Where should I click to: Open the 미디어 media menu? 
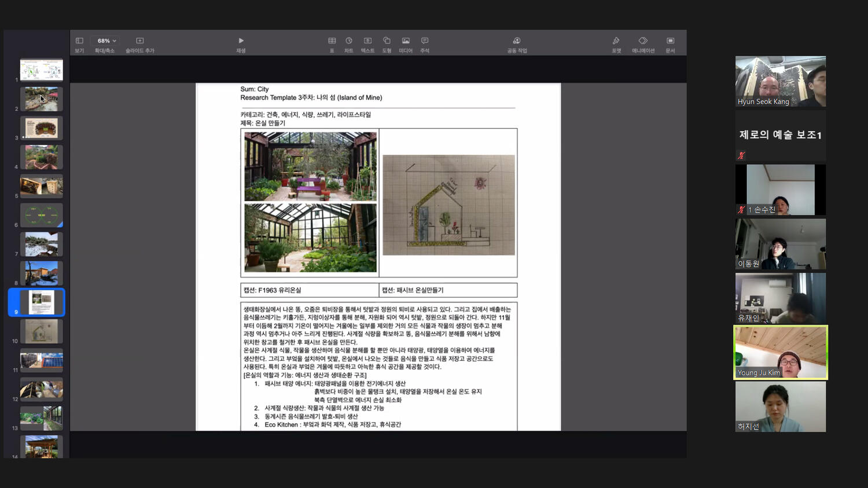[x=406, y=41]
